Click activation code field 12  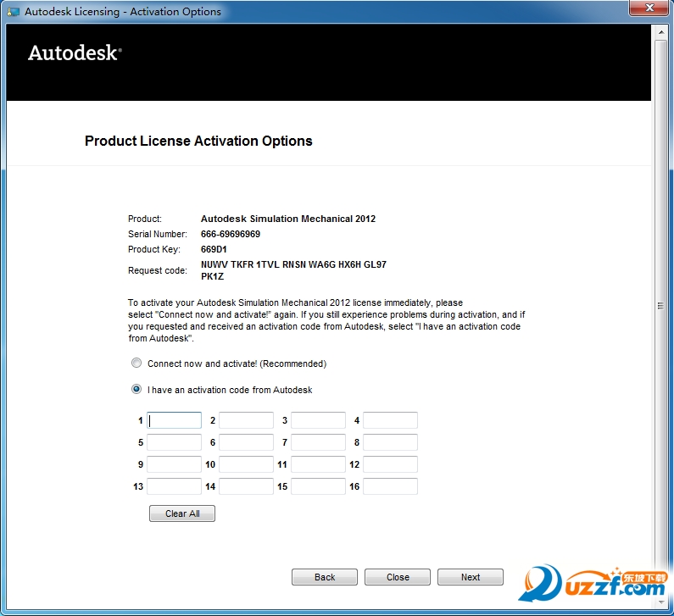(390, 464)
